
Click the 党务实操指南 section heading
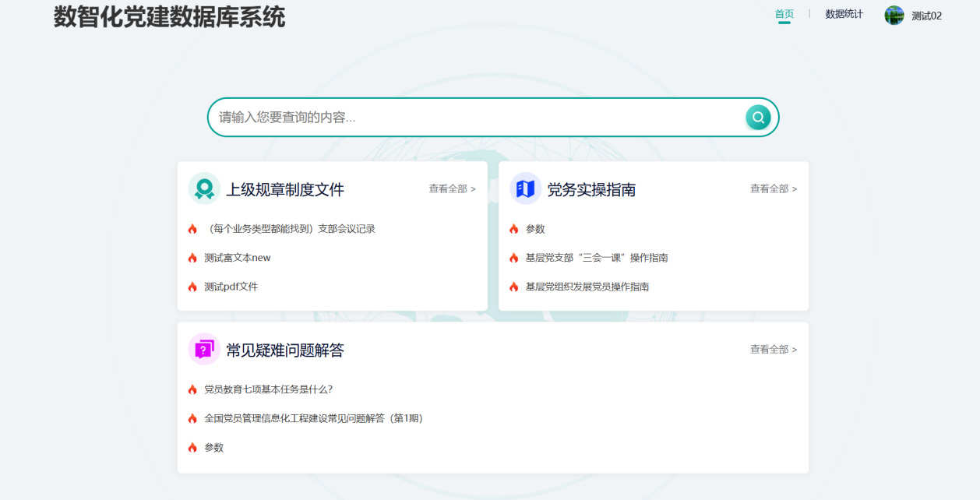click(592, 189)
